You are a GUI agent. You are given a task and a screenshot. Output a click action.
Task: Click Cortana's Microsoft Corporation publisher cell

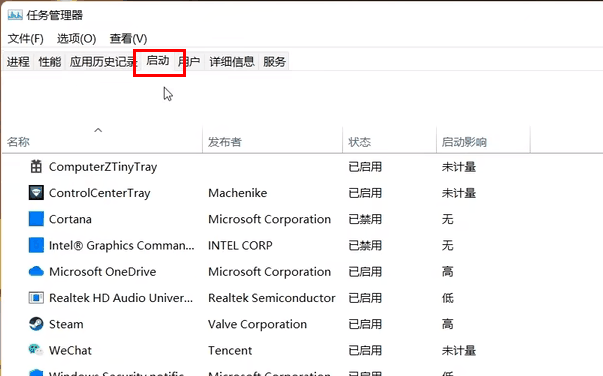270,219
